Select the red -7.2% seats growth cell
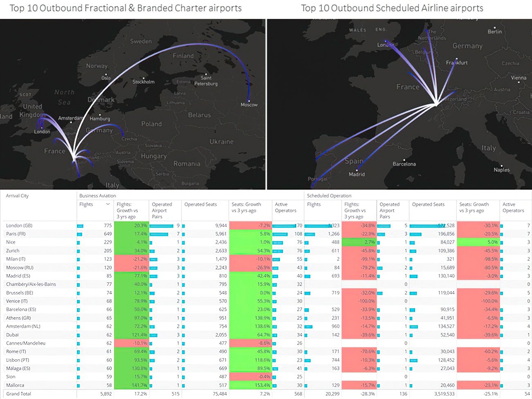This screenshot has height=399, width=532. 250,226
